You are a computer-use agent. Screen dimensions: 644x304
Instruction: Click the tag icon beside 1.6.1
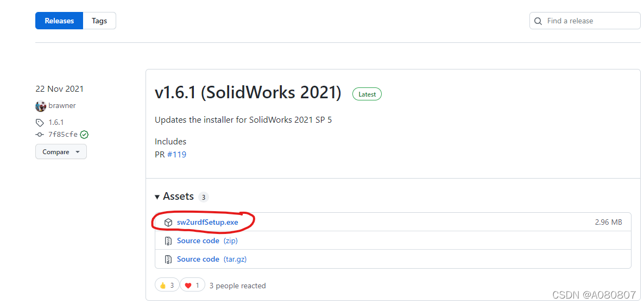point(40,123)
